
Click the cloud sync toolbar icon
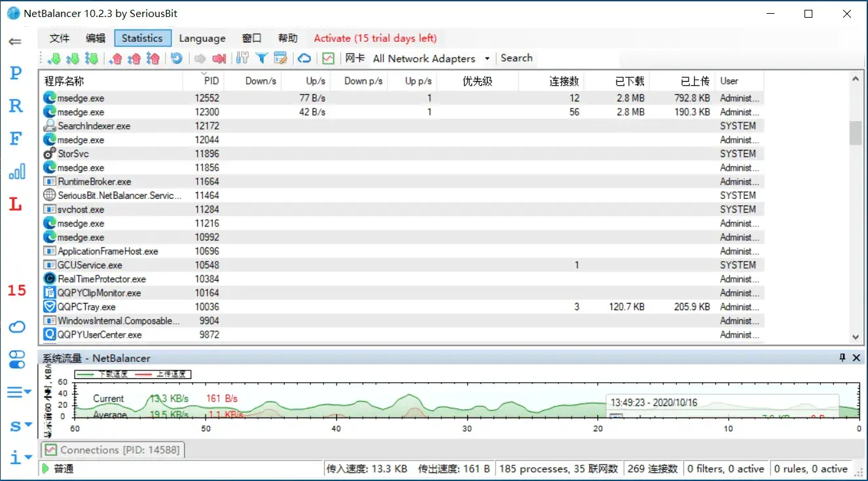(x=304, y=58)
